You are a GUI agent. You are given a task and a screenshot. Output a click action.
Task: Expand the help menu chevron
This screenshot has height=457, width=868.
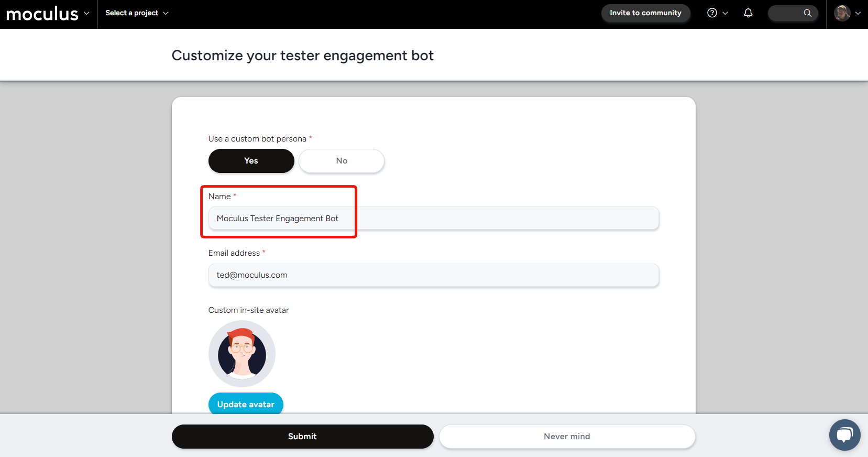(726, 13)
